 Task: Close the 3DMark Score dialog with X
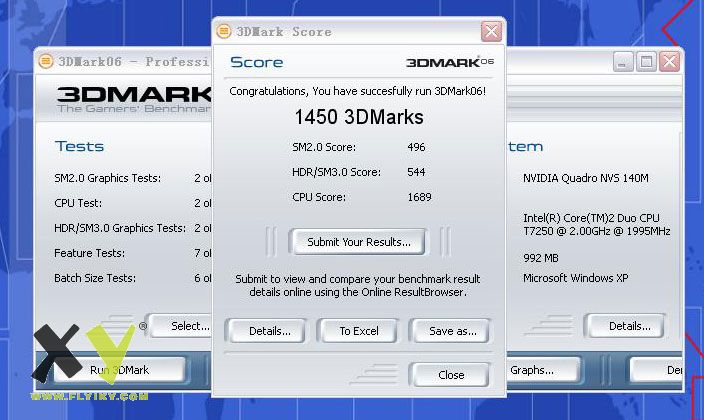coord(490,31)
